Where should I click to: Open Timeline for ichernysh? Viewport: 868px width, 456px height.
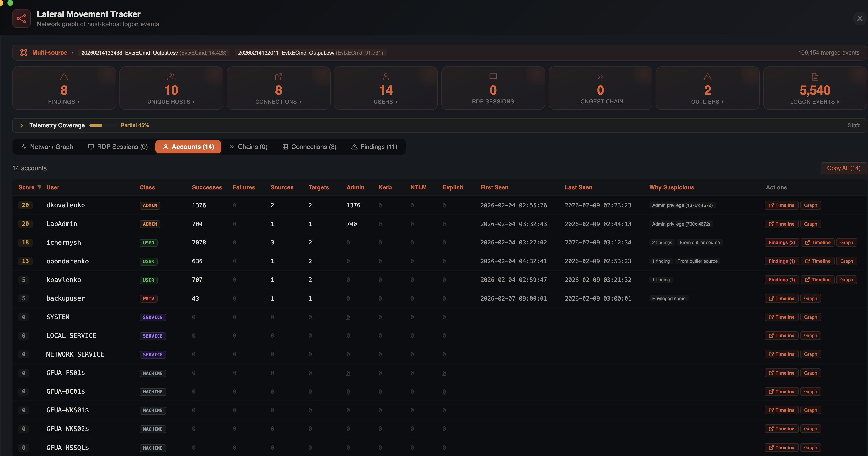click(x=818, y=243)
